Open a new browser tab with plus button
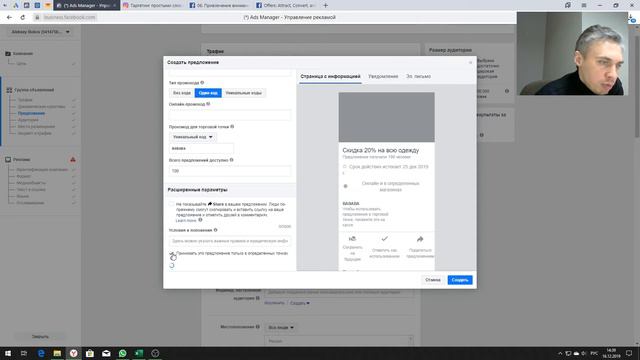The width and height of the screenshot is (640, 360). pyautogui.click(x=325, y=5)
